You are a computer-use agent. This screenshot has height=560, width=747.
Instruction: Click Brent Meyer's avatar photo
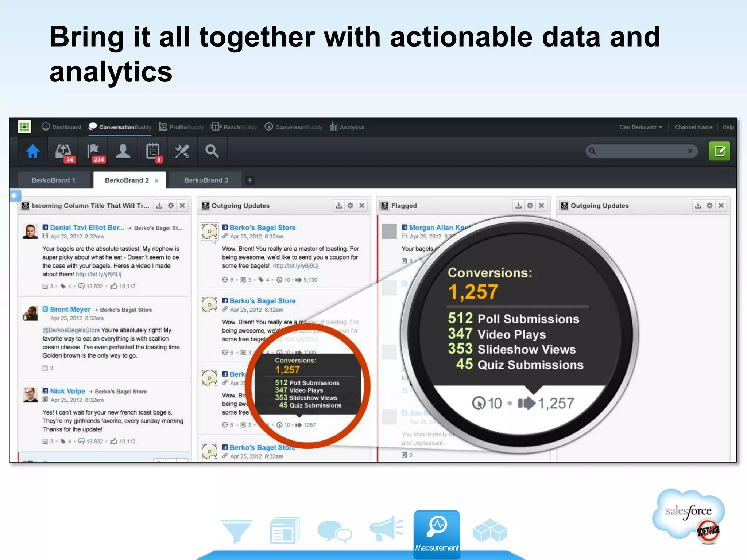click(30, 313)
